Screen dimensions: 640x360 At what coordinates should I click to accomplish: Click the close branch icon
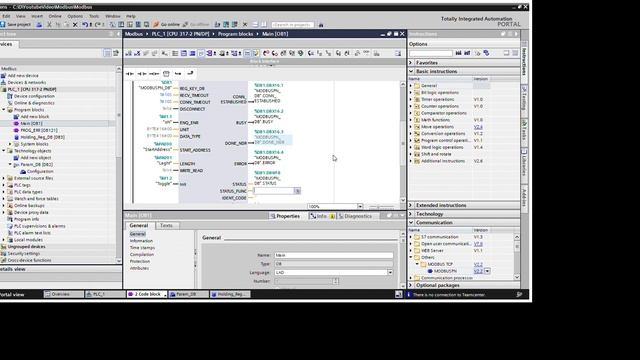[190, 73]
